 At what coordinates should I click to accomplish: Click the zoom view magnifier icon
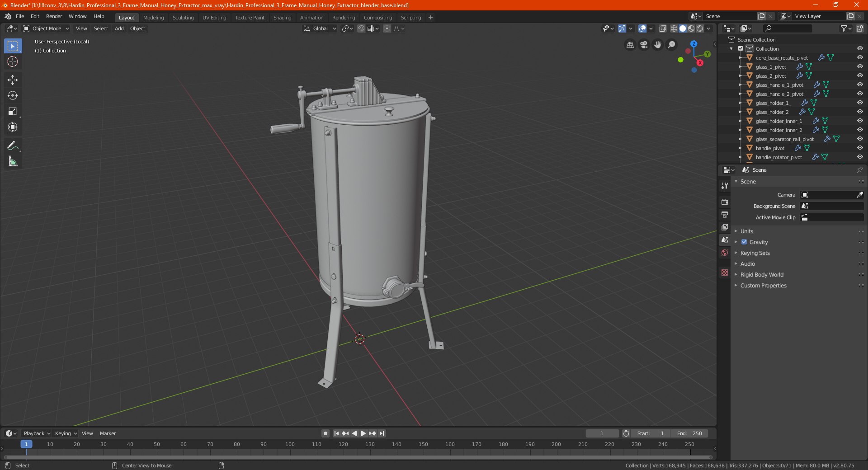click(x=672, y=45)
